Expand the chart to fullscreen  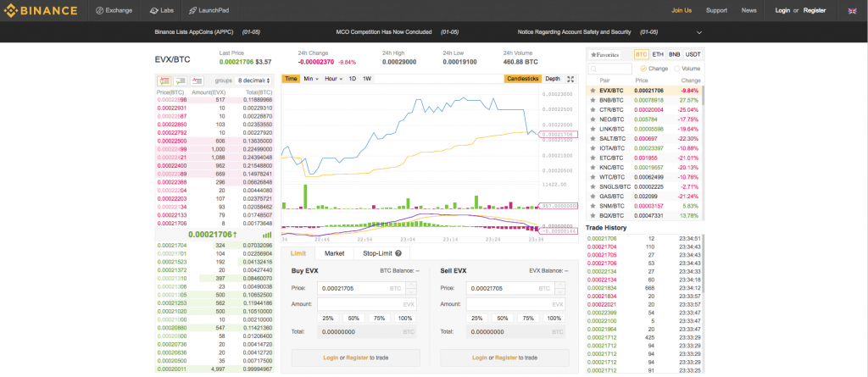pos(570,79)
